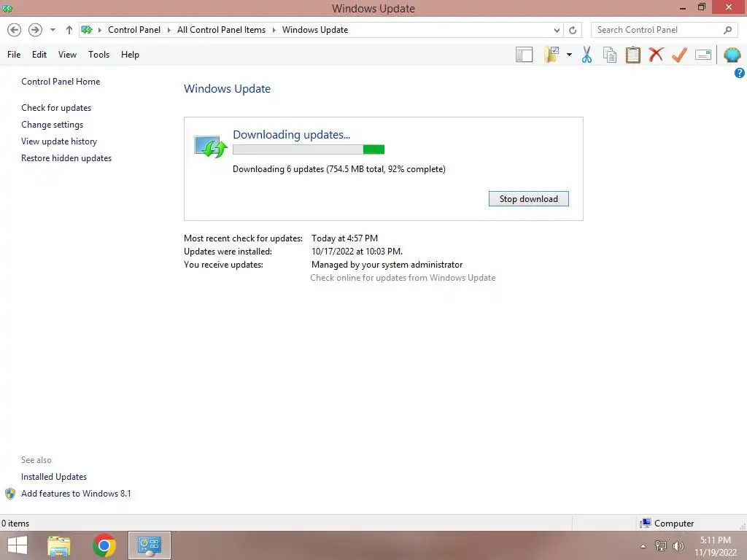Click the orange checkmark toolbar icon
747x560 pixels.
coord(679,55)
